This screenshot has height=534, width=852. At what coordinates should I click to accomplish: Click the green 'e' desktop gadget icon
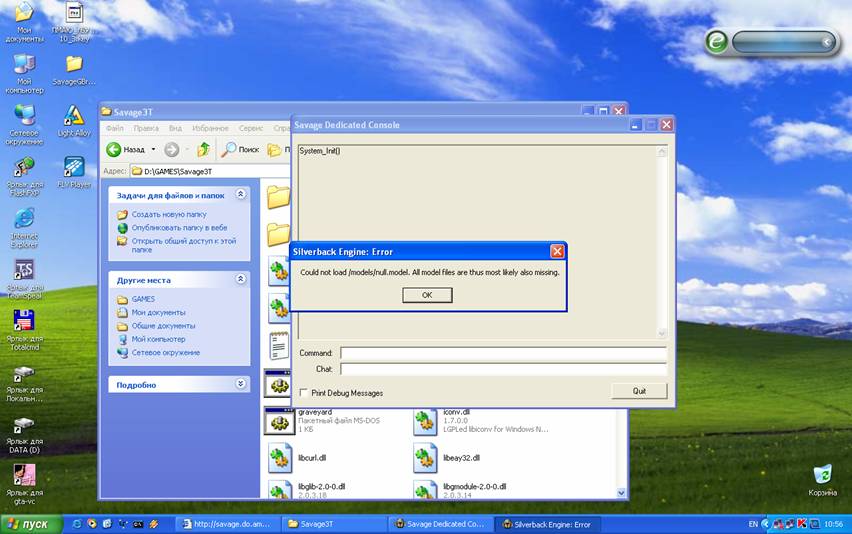coord(717,41)
